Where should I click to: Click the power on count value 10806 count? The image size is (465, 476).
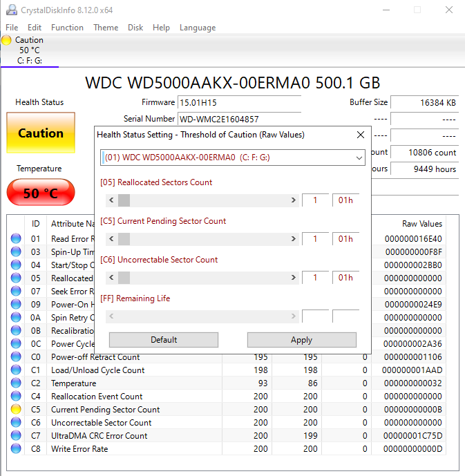424,153
